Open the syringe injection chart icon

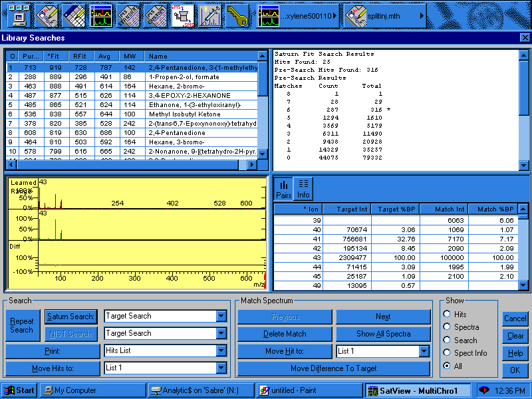click(x=209, y=16)
